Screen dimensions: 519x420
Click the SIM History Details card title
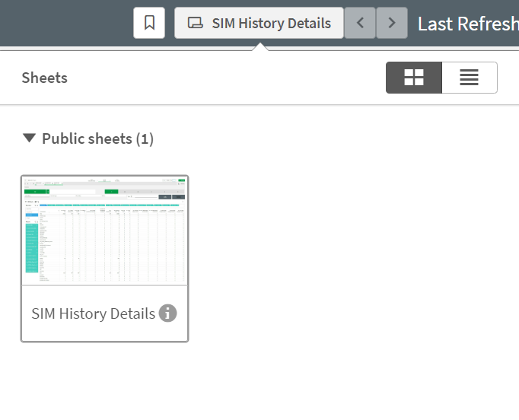(93, 313)
